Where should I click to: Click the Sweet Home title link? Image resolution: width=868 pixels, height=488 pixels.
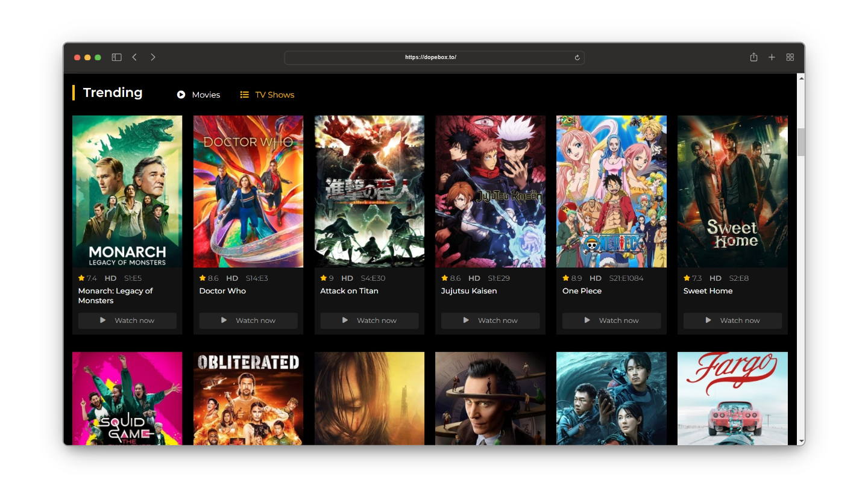[708, 291]
